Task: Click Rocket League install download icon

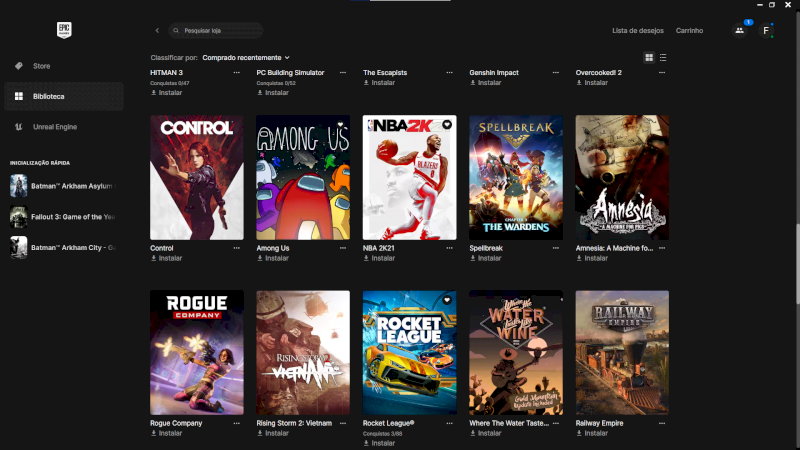Action: tap(366, 443)
